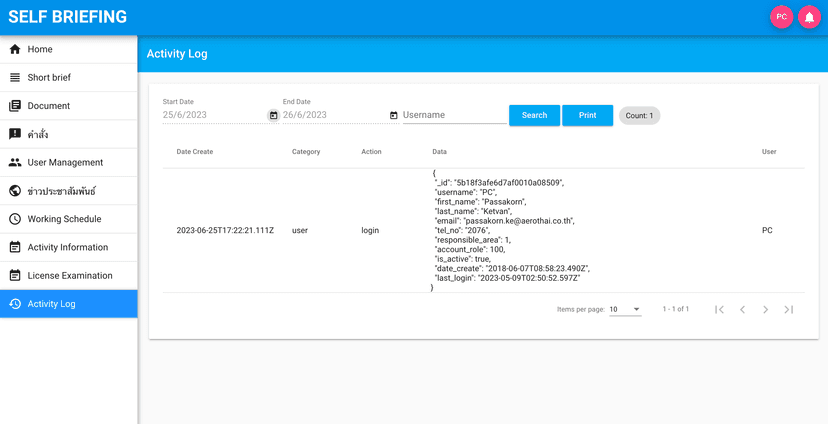The image size is (828, 424).
Task: Expand the items per page dropdown
Action: [625, 310]
